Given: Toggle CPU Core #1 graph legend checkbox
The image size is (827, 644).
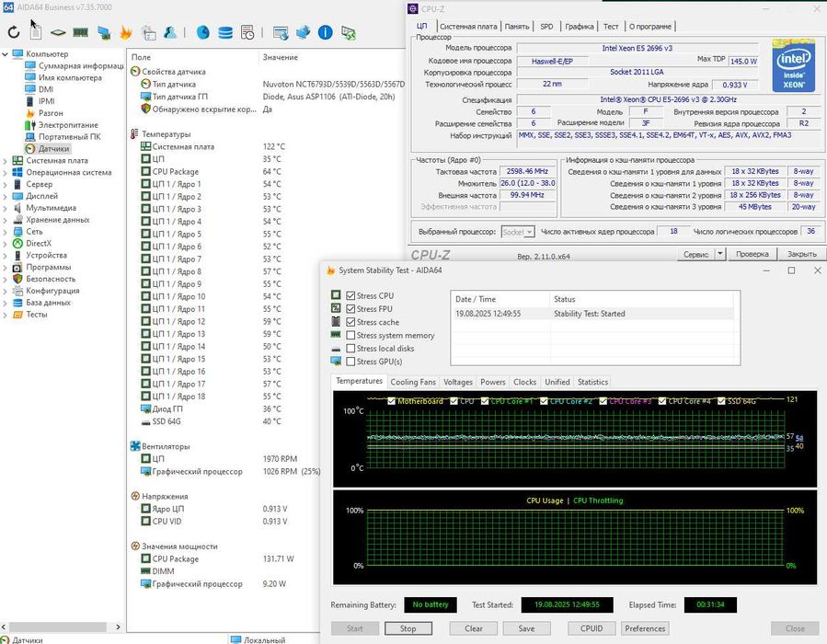Looking at the screenshot, I should [x=485, y=401].
